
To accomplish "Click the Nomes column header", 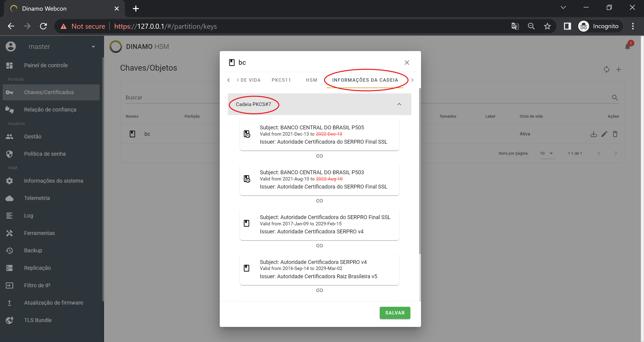I will click(132, 116).
